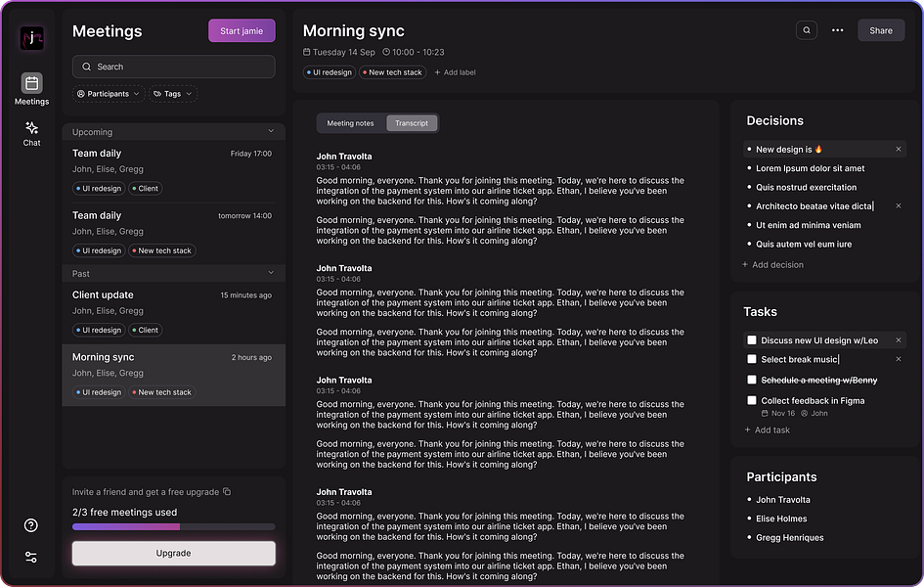Click the meetings Search field
924x587 pixels.
coord(173,67)
